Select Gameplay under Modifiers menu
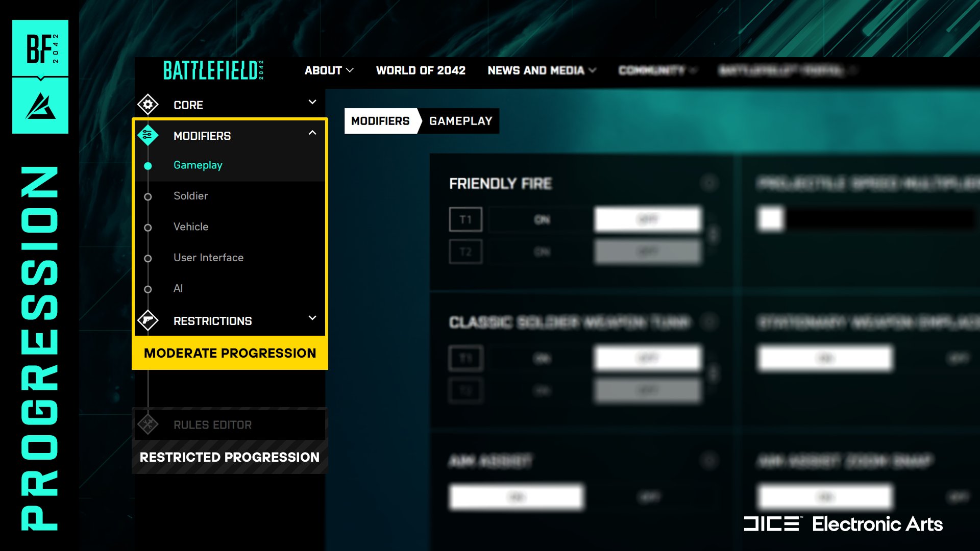 pyautogui.click(x=198, y=165)
